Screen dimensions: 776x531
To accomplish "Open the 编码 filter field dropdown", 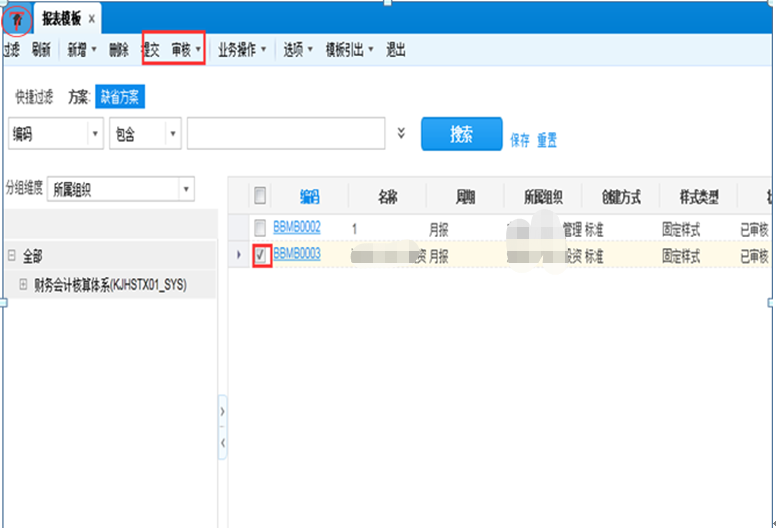I will click(x=95, y=134).
